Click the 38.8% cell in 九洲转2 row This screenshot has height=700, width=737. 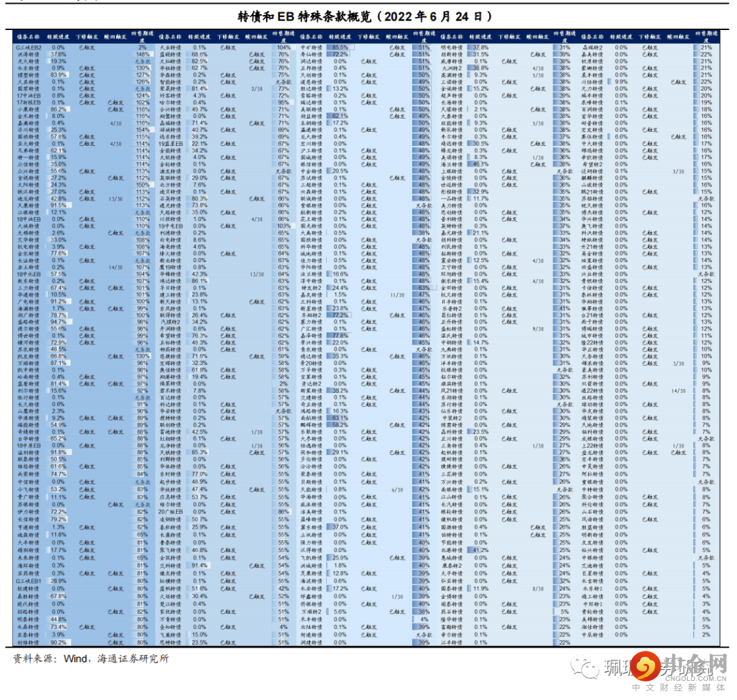(x=481, y=68)
